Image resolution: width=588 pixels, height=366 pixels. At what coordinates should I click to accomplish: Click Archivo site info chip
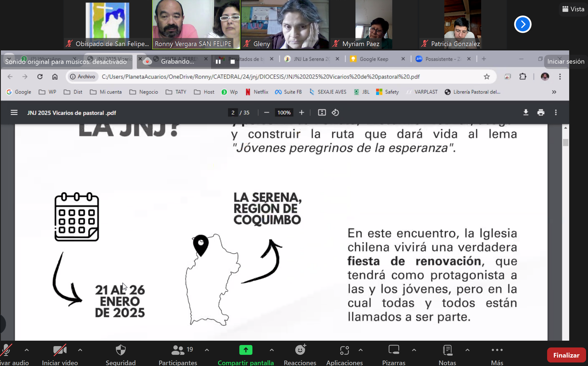(83, 77)
